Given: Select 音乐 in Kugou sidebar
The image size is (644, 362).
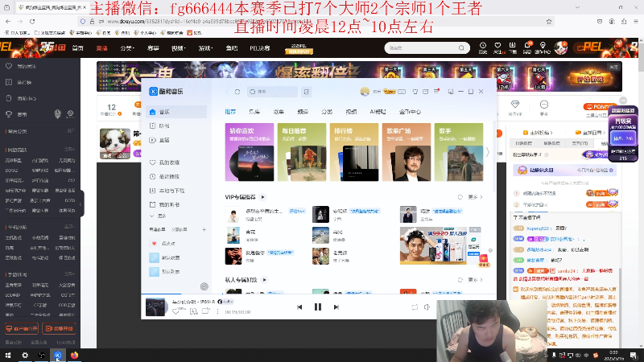Looking at the screenshot, I should tap(176, 112).
